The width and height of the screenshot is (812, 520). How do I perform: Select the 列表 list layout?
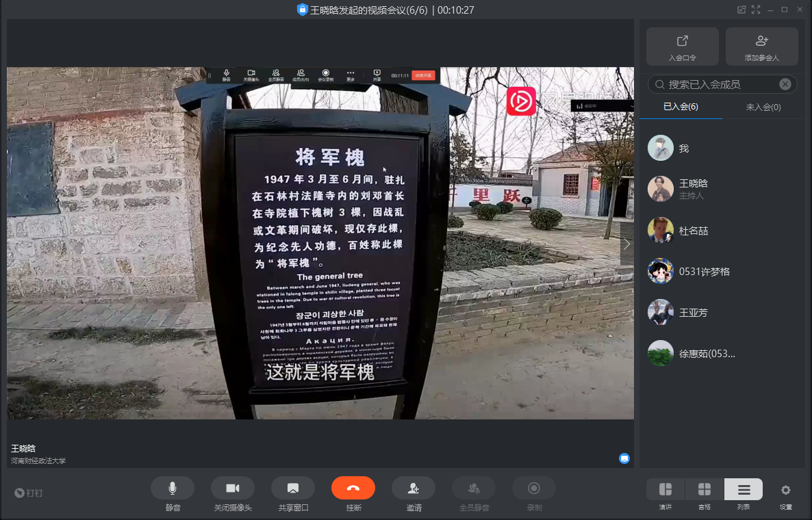pos(744,490)
